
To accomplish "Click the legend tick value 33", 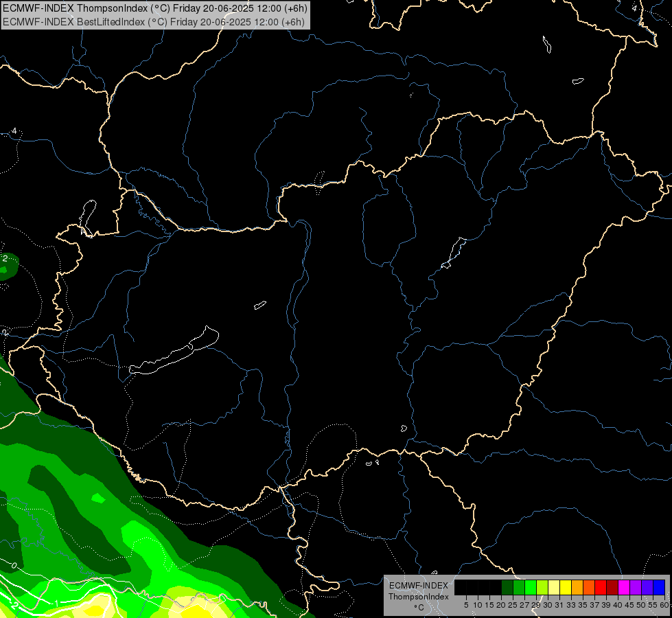I will (571, 605).
